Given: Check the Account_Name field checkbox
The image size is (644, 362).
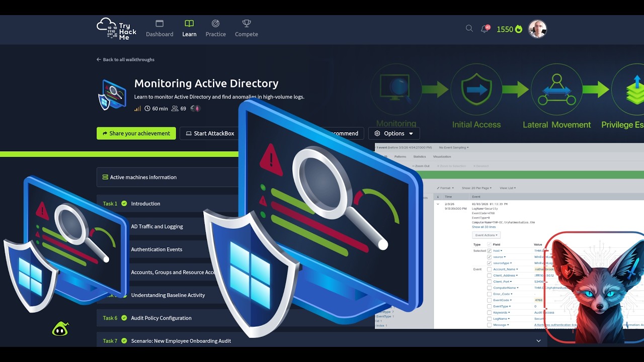Looking at the screenshot, I should [x=489, y=269].
